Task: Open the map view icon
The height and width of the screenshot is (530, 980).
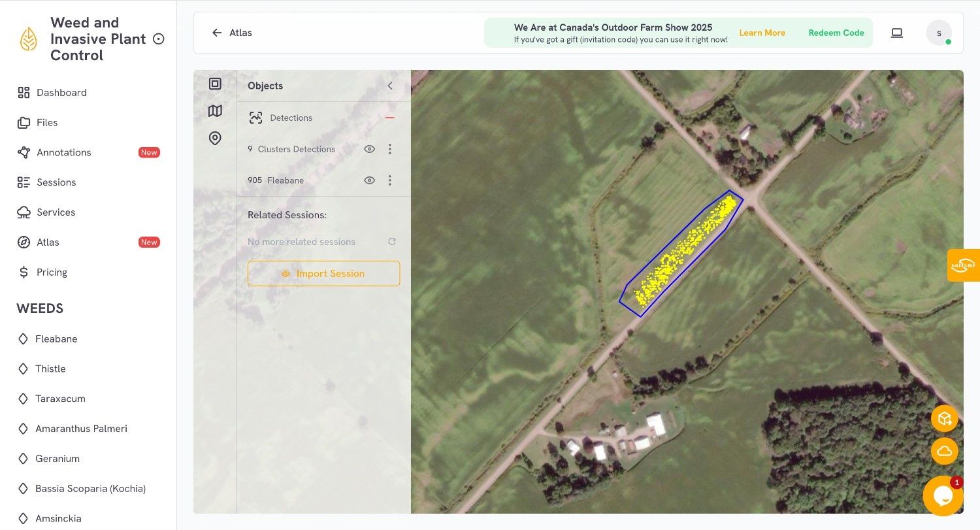Action: click(215, 111)
